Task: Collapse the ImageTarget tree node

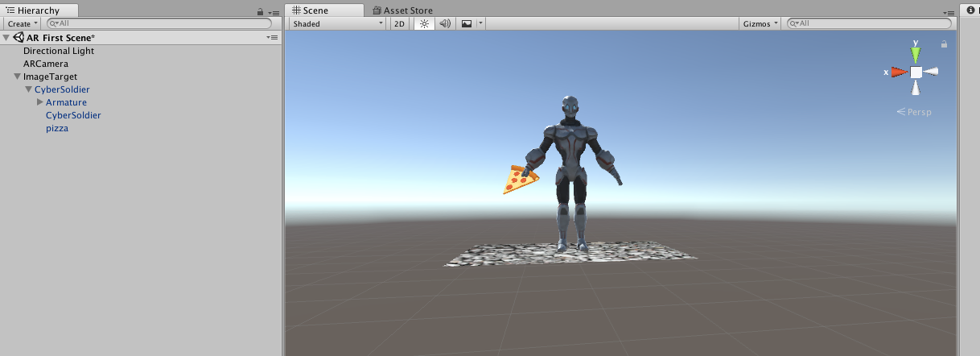Action: pos(18,77)
